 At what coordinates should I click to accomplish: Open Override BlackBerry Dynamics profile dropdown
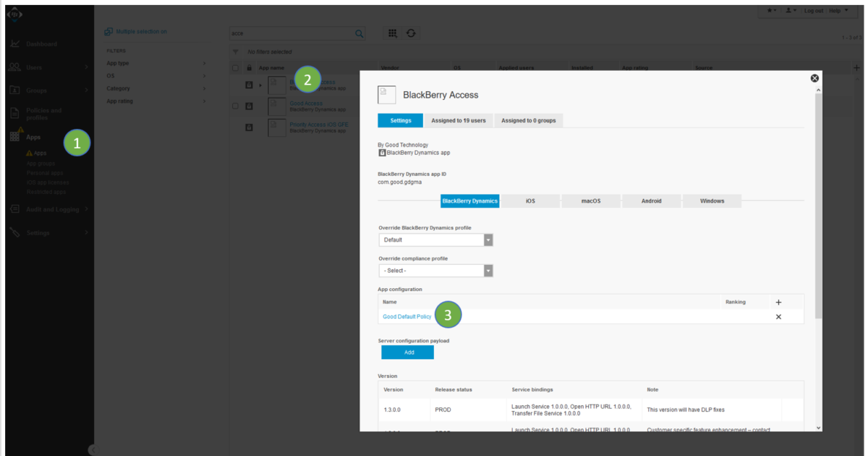click(435, 240)
